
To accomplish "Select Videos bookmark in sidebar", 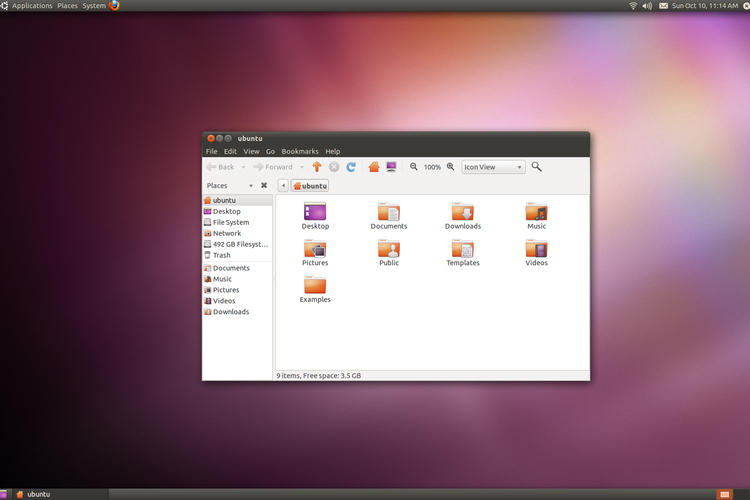I will pyautogui.click(x=237, y=301).
